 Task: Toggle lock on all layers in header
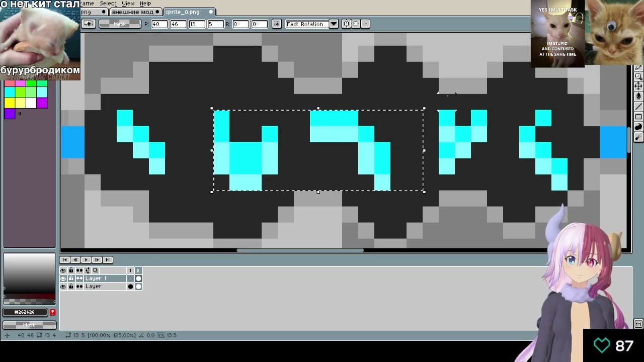point(71,270)
